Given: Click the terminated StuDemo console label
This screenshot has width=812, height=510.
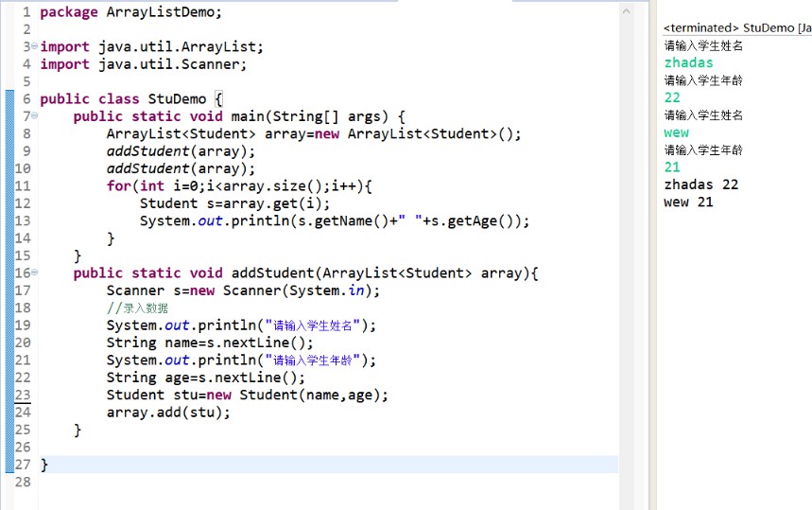Looking at the screenshot, I should [737, 28].
